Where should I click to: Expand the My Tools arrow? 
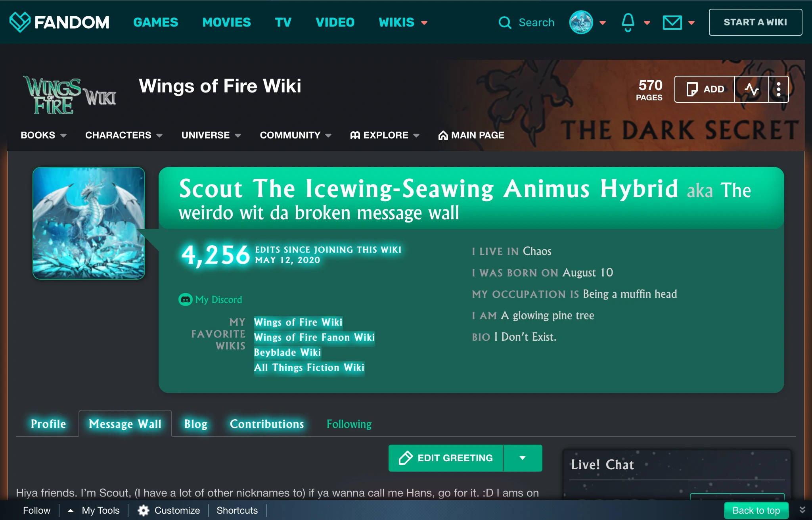click(x=71, y=510)
